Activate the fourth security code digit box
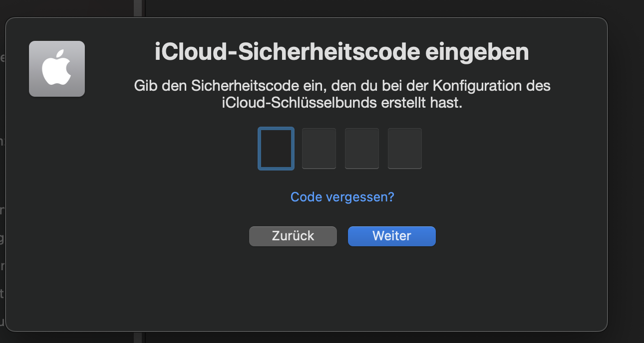 404,149
